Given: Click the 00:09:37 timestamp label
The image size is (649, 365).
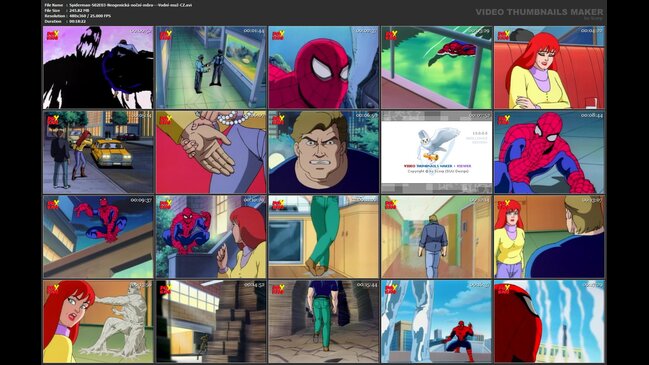Looking at the screenshot, I should 141,200.
